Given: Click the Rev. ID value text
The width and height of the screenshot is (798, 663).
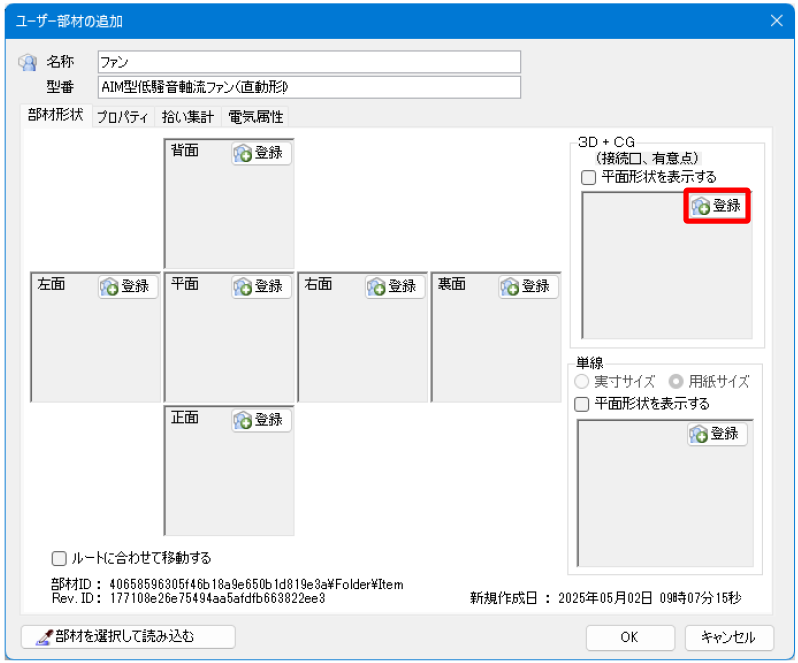Looking at the screenshot, I should click(x=217, y=598).
